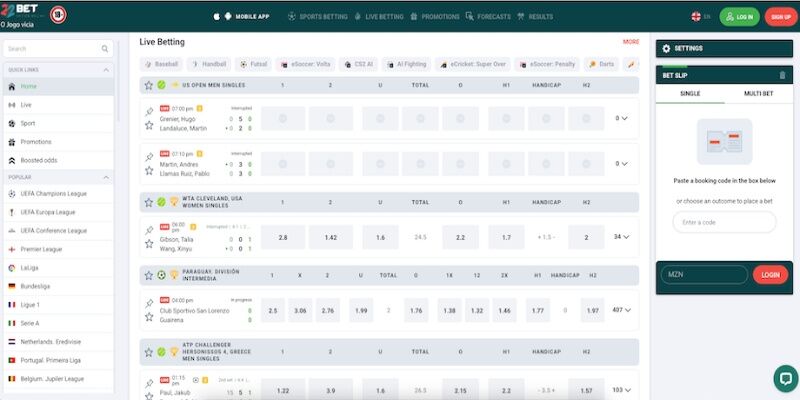Screen dimensions: 800x400
Task: Select odds 2.8 for Gibson, Talia
Action: pos(283,237)
